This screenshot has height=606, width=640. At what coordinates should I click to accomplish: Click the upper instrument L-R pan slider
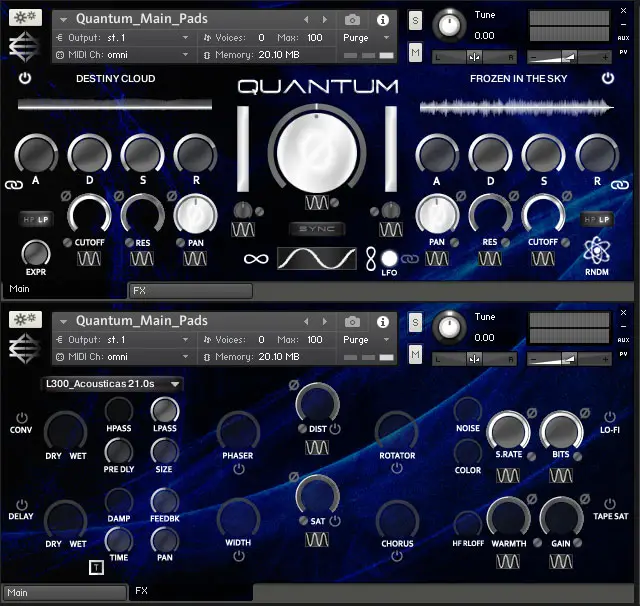(x=474, y=57)
